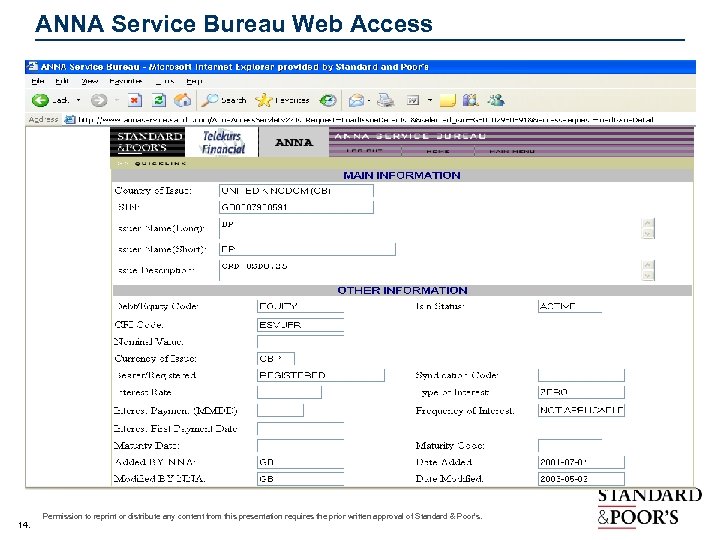Image resolution: width=720 pixels, height=540 pixels.
Task: Click the Home link in ANNA header
Action: pyautogui.click(x=438, y=151)
